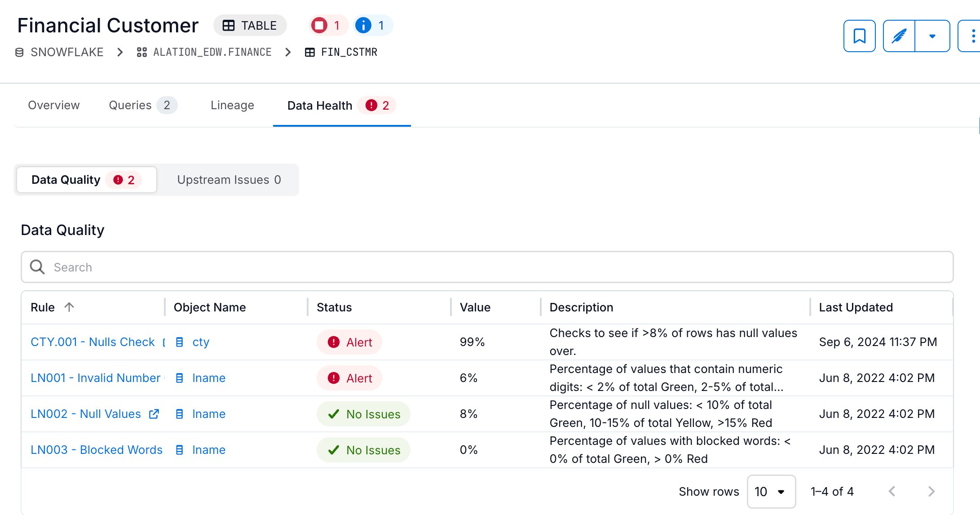Toggle the Rule column sort arrow
The height and width of the screenshot is (515, 980).
click(x=68, y=307)
